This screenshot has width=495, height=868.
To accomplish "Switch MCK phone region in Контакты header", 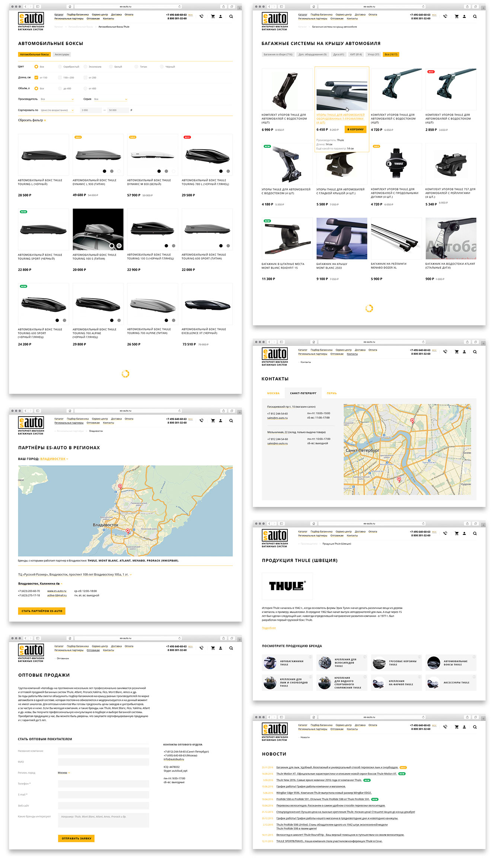I will (434, 350).
